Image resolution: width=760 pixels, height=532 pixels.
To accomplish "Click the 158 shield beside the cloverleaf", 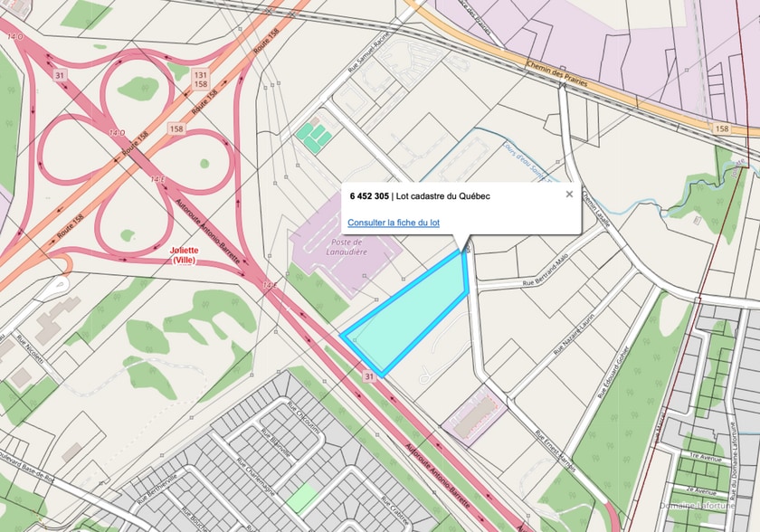I will click(176, 128).
